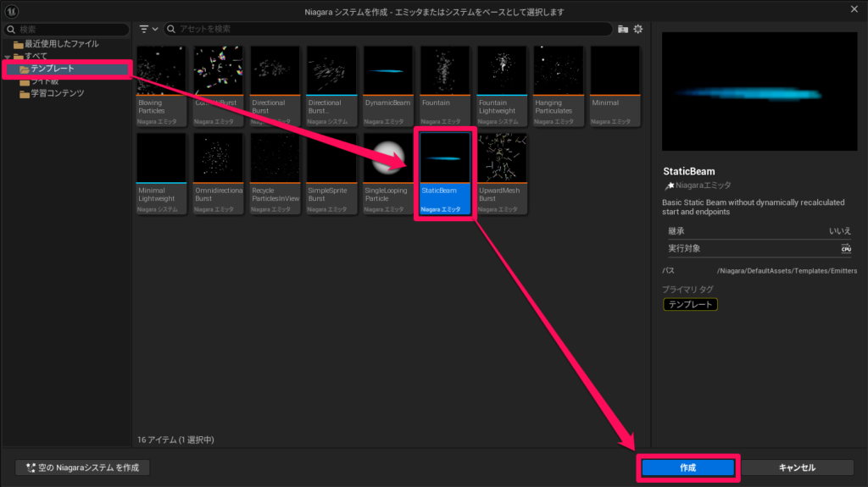Click the asset search field

pos(388,29)
